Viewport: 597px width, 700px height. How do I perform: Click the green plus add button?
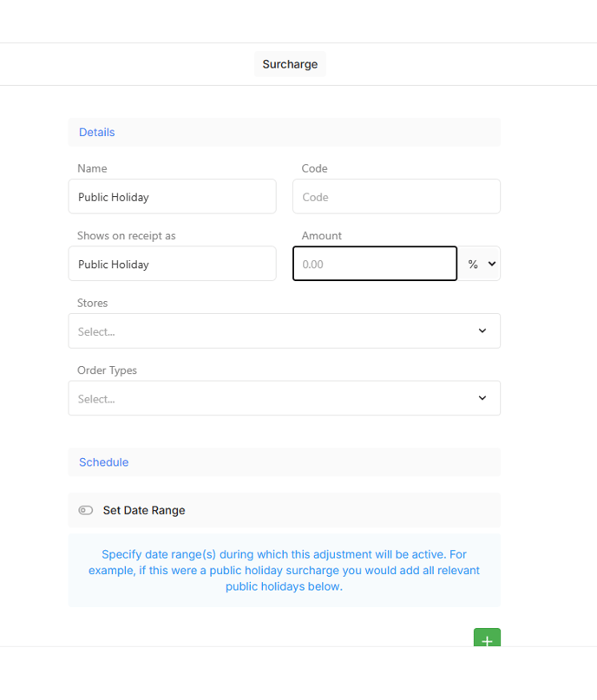[x=487, y=640]
